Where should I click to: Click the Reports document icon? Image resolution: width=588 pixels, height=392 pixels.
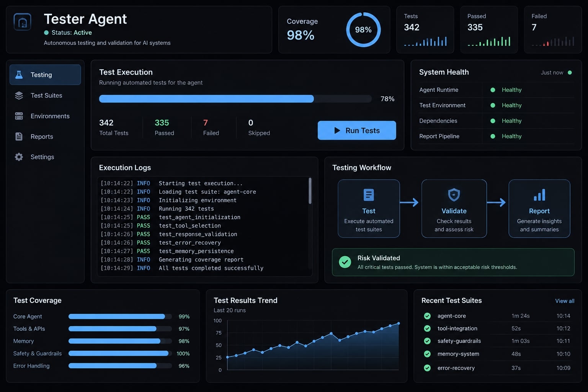[19, 136]
